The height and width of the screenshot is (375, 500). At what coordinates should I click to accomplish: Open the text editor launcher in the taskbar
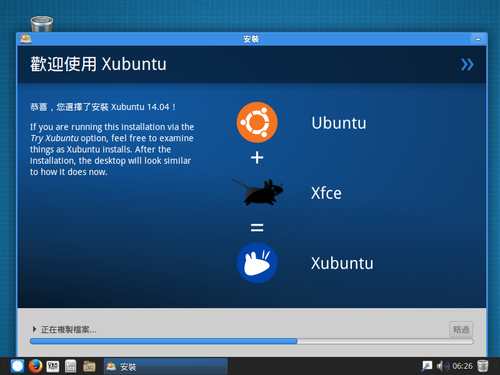pyautogui.click(x=70, y=366)
